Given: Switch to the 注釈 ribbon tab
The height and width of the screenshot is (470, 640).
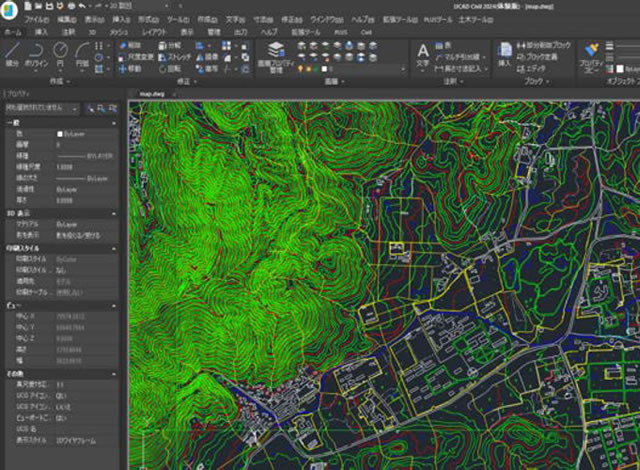Looking at the screenshot, I should pyautogui.click(x=68, y=32).
